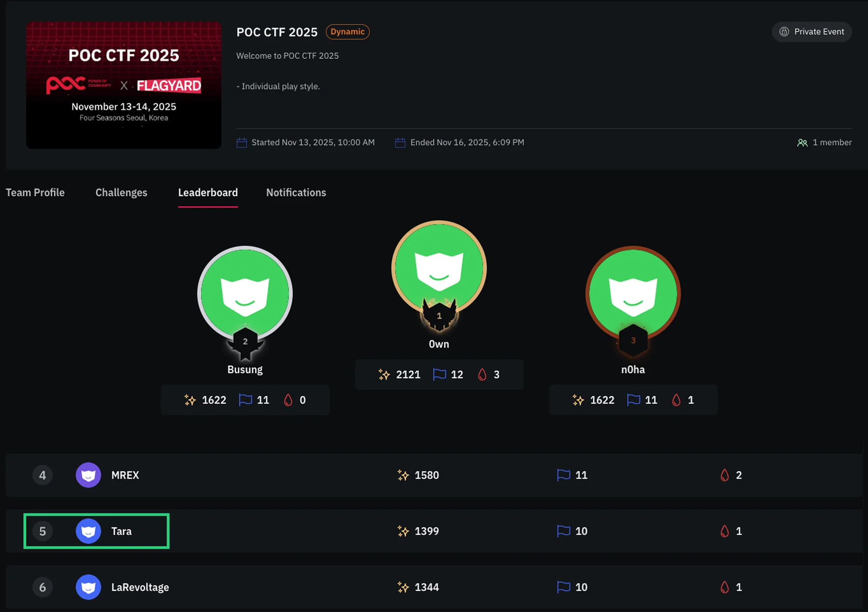Click the Private Event button

(811, 32)
